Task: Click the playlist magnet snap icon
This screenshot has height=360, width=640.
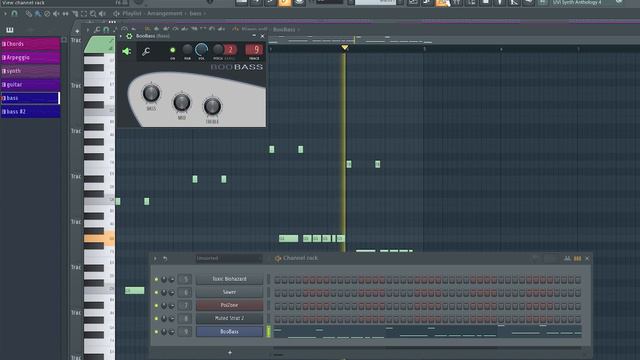Action: pos(14,13)
